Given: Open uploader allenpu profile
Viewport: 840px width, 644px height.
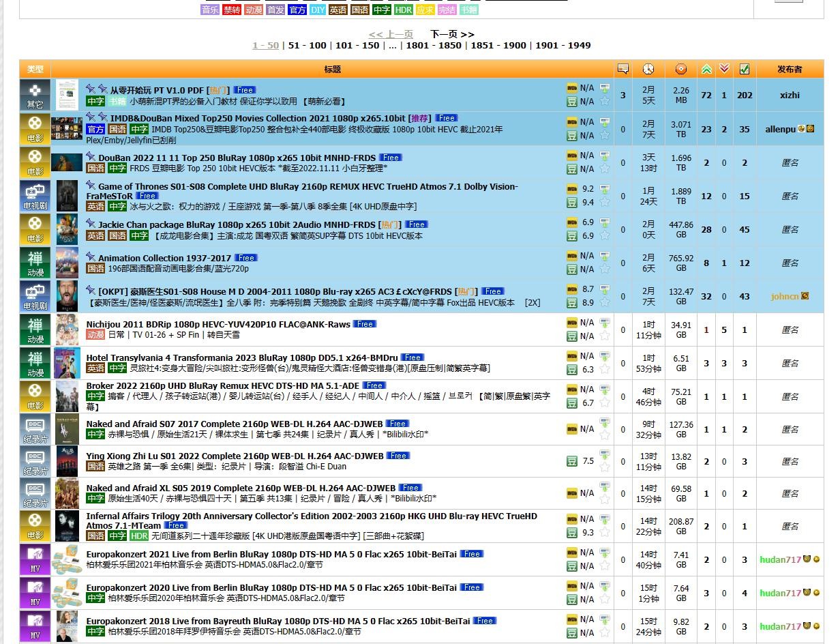Looking at the screenshot, I should tap(780, 129).
